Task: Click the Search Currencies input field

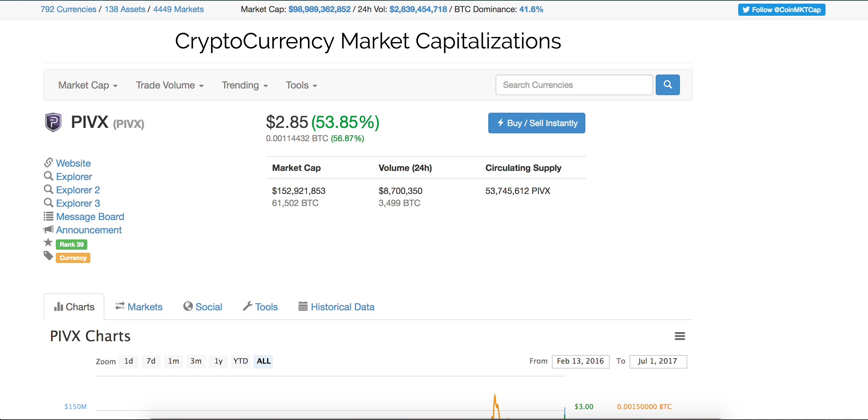Action: [574, 85]
